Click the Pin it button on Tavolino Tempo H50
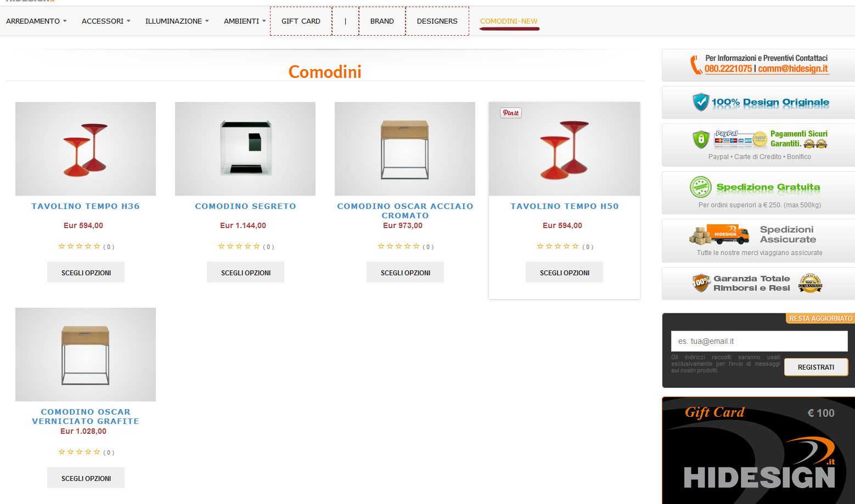Screen dimensions: 855x504 point(510,112)
